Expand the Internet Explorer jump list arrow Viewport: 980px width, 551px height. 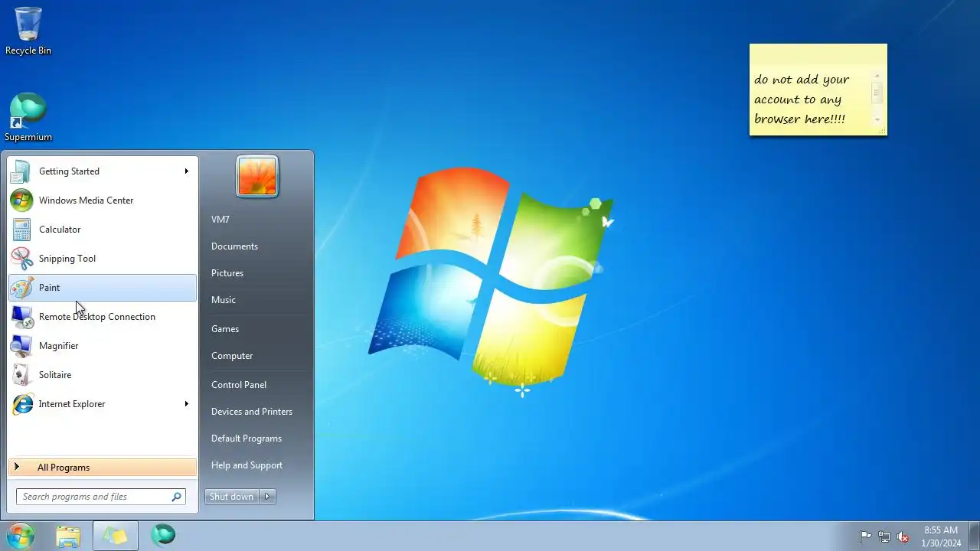[186, 404]
